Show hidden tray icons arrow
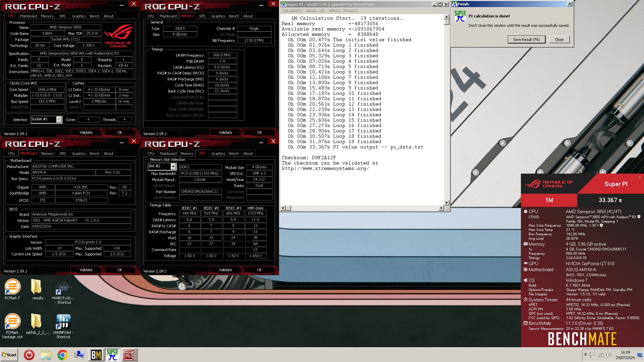Image resolution: width=644 pixels, height=362 pixels. pyautogui.click(x=585, y=355)
